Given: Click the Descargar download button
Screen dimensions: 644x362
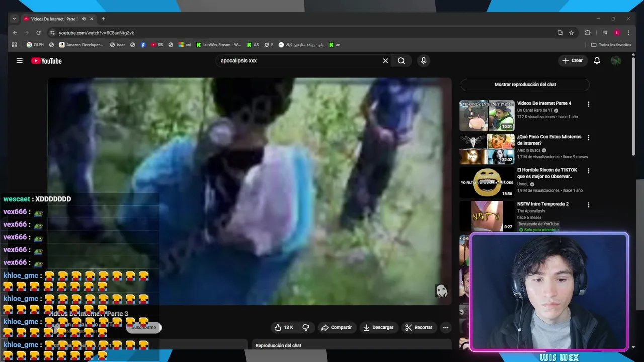Looking at the screenshot, I should pyautogui.click(x=378, y=327).
